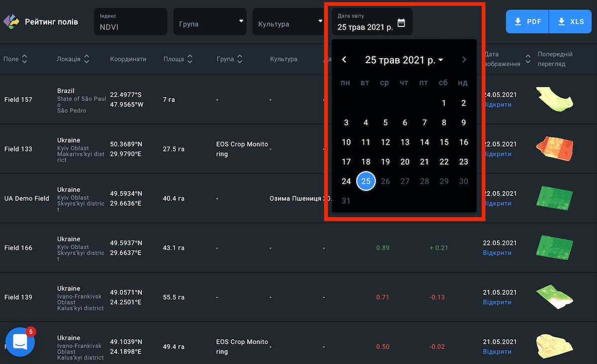Screen dimensions: 597x364
Task: Sort by Дата зображення column
Action: (x=528, y=59)
